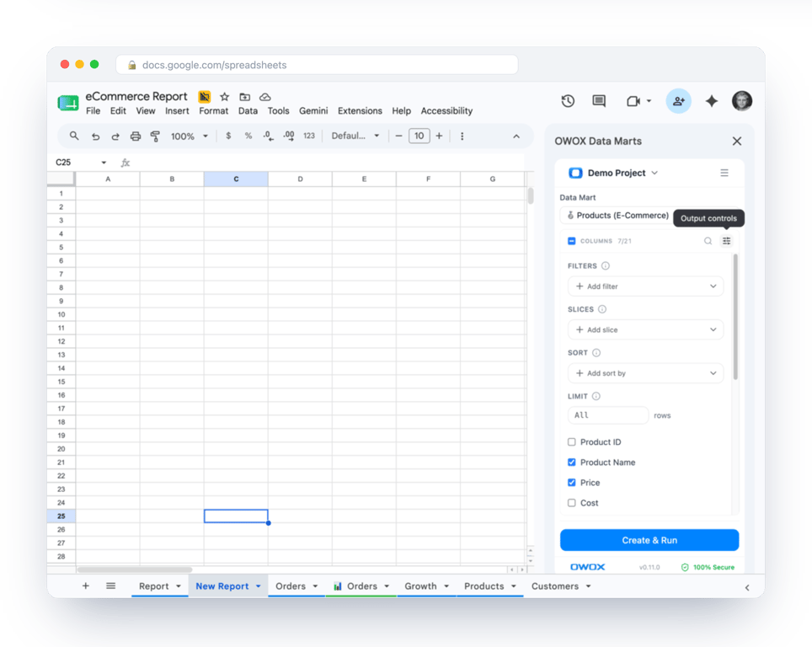The width and height of the screenshot is (812, 647).
Task: Click the Filters info icon
Action: click(606, 265)
